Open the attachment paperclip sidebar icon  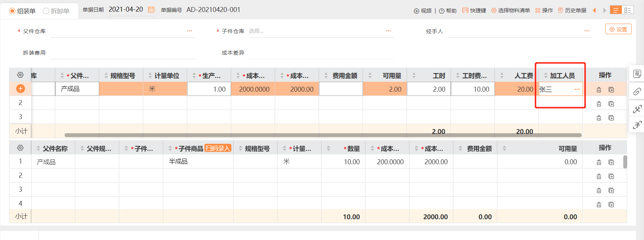(637, 92)
